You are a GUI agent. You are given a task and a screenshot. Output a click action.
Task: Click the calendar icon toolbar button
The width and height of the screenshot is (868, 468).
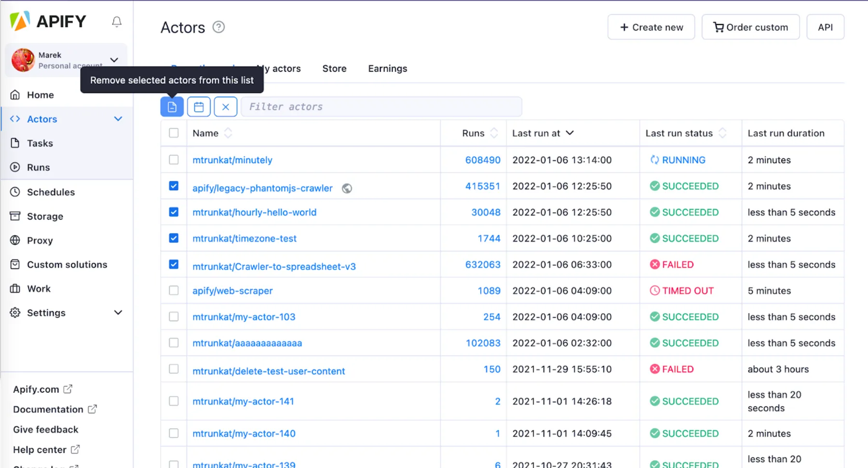[199, 107]
